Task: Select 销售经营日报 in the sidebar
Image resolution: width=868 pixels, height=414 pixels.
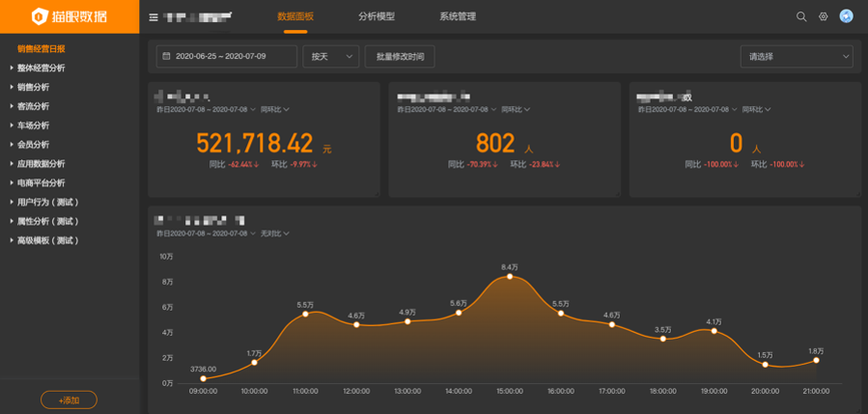Action: click(41, 49)
